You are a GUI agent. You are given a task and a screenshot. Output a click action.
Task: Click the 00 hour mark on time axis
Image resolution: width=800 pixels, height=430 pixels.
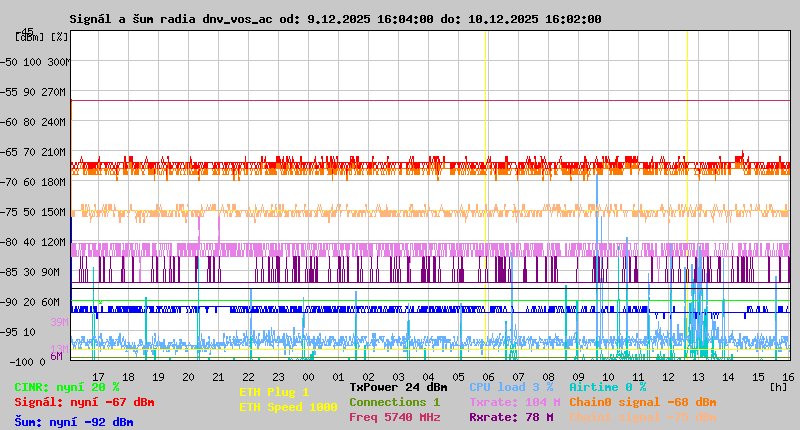309,376
